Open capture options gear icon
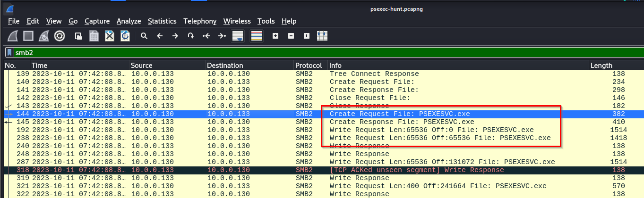644x198 pixels. click(59, 36)
